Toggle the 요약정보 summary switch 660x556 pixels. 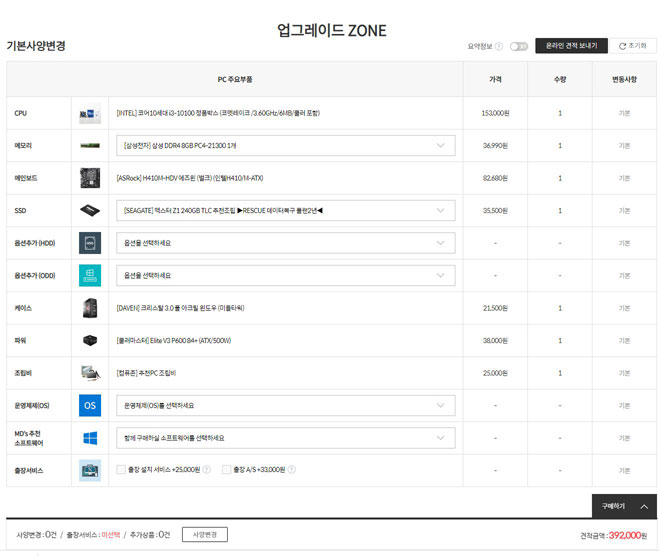click(x=519, y=46)
